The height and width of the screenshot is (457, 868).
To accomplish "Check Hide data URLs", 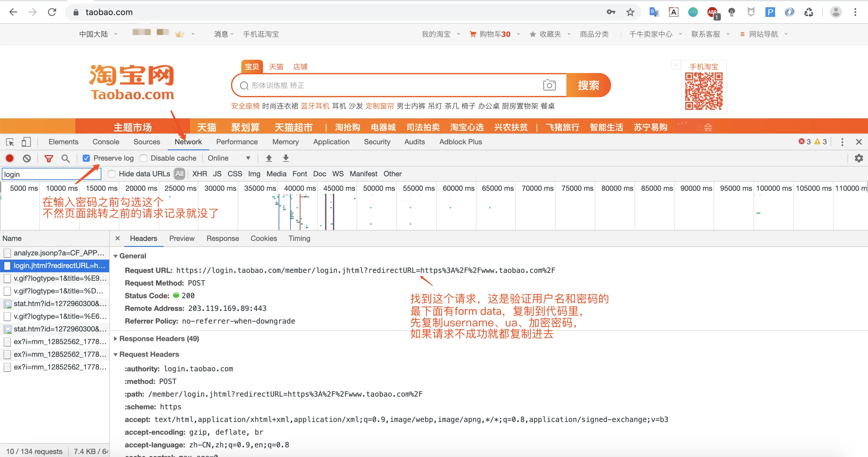I will coord(111,174).
